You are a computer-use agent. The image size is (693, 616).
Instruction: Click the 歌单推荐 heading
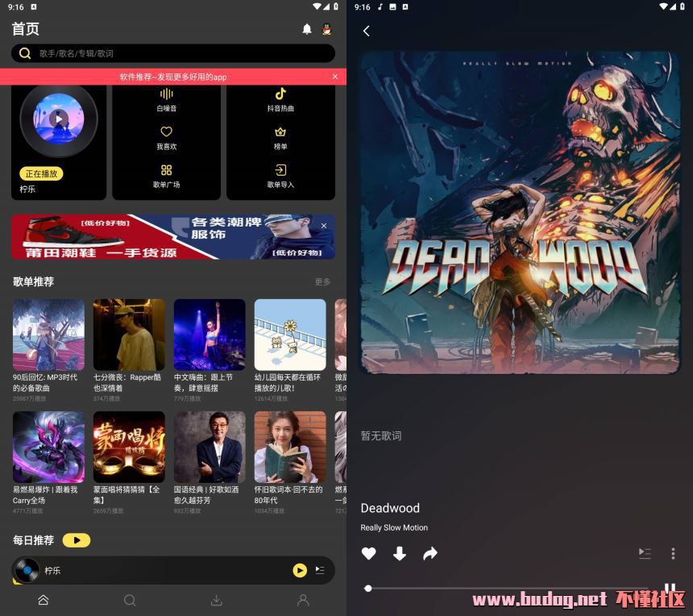[33, 281]
